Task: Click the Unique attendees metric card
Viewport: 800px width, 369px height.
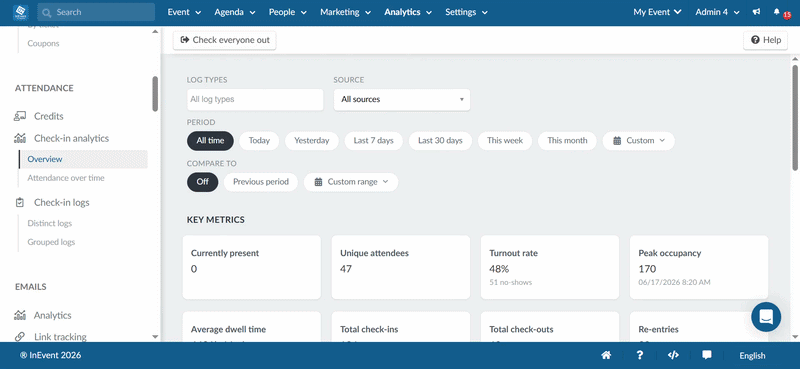Action: pos(401,267)
